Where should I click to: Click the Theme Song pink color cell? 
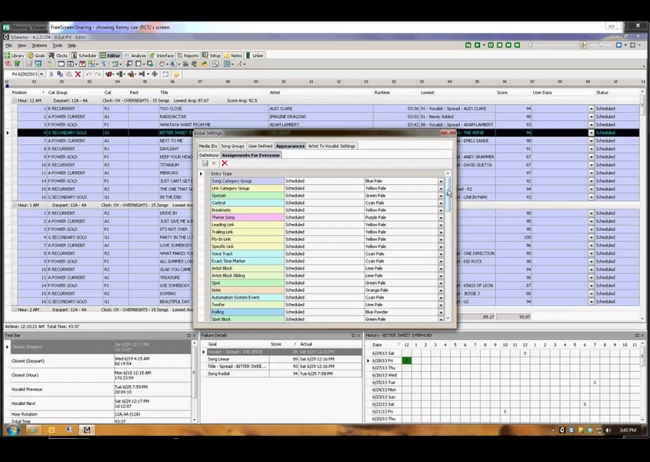click(247, 217)
